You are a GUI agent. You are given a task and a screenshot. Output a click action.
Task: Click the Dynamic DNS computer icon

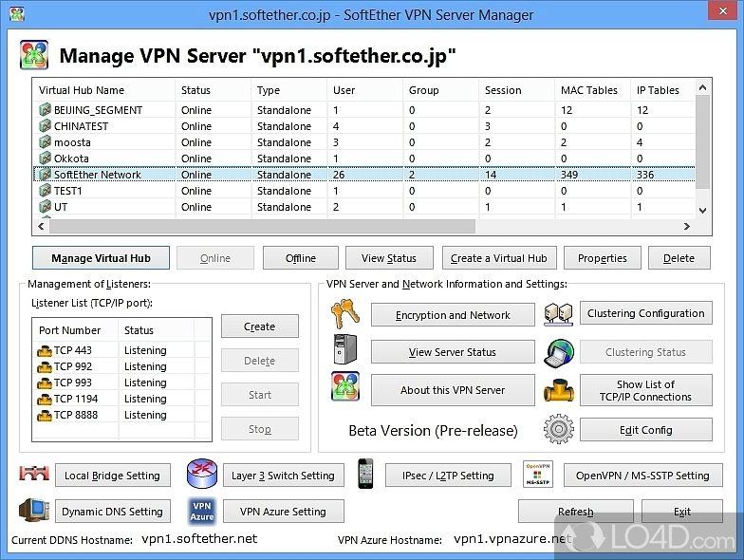pos(33,511)
